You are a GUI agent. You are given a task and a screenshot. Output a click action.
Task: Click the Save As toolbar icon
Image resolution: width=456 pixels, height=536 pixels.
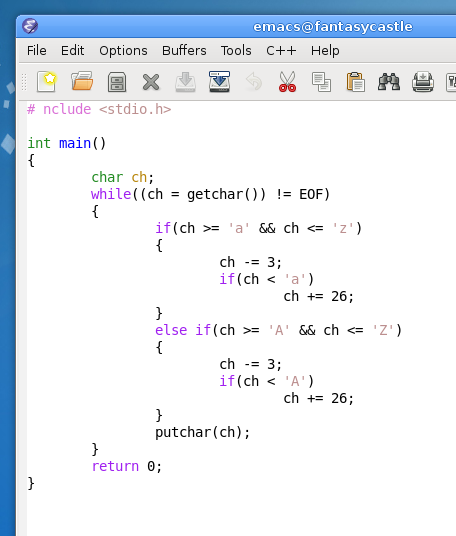click(x=219, y=81)
